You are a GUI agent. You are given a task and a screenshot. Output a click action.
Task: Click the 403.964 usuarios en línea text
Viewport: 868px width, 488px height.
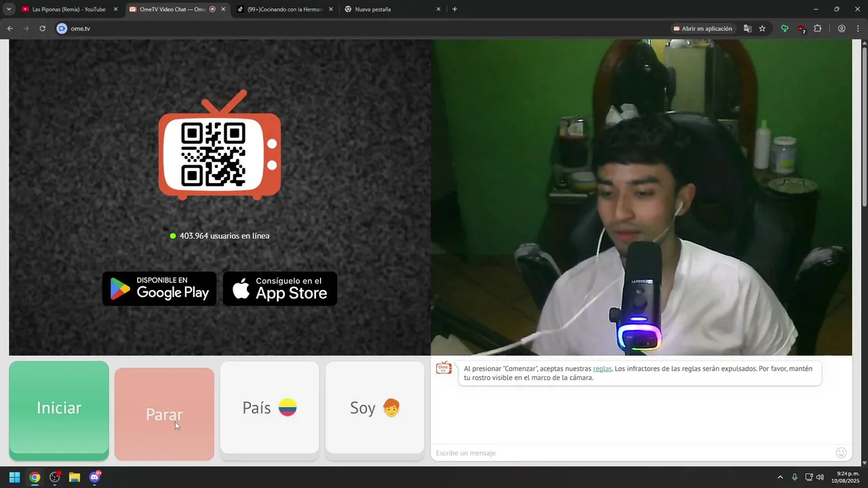pos(224,236)
